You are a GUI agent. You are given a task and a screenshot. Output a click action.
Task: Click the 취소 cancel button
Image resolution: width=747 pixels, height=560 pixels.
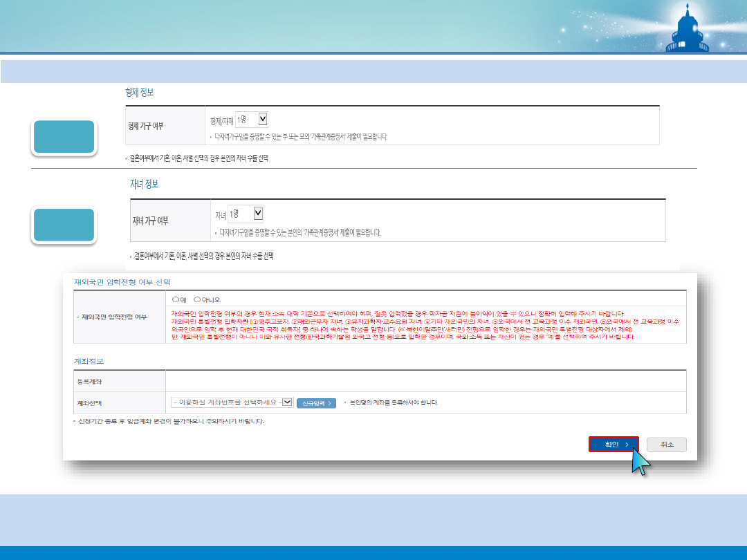[x=667, y=445]
